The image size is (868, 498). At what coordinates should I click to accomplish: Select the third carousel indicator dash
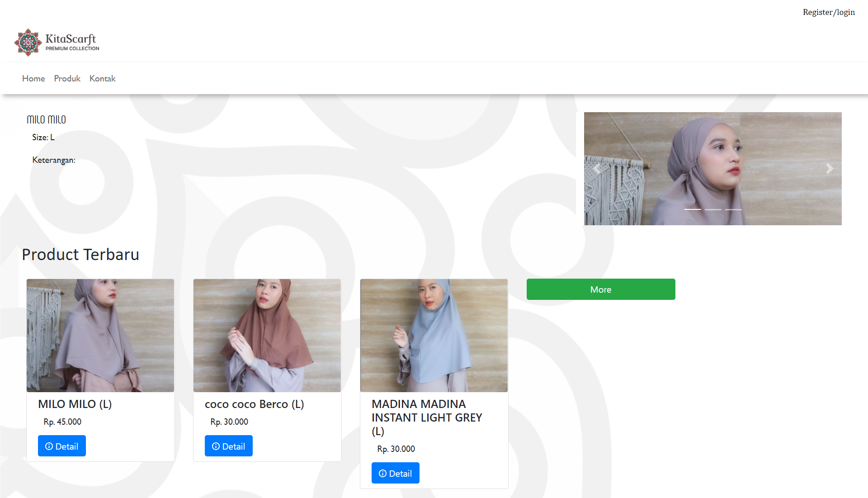733,209
